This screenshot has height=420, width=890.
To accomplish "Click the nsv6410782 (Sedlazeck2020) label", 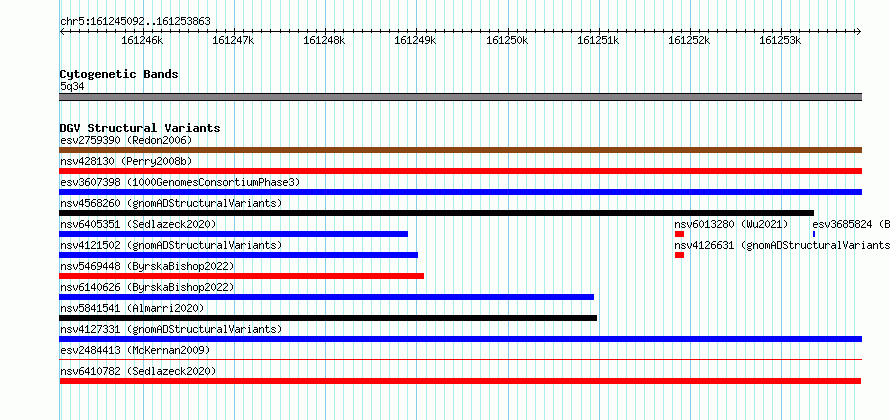I will pos(138,371).
